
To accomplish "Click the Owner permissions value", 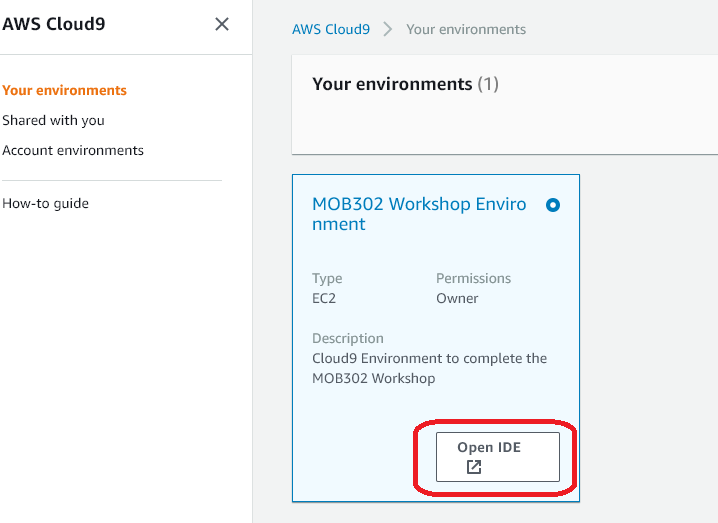I will (x=457, y=298).
